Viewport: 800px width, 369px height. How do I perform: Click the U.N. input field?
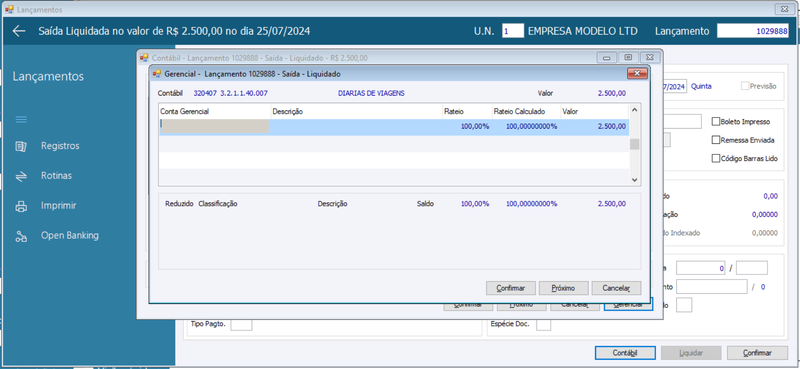[x=513, y=31]
